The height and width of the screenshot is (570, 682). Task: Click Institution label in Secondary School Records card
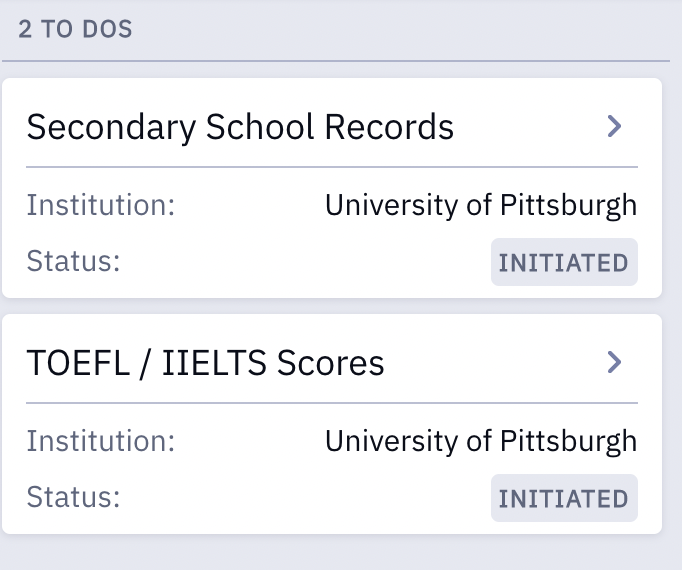[100, 206]
